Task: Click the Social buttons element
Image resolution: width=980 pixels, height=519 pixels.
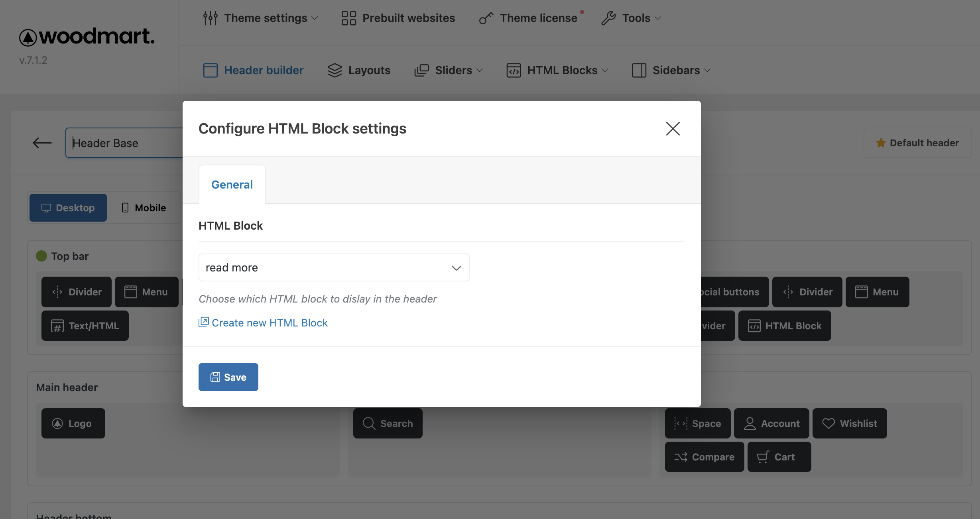Action: (734, 292)
